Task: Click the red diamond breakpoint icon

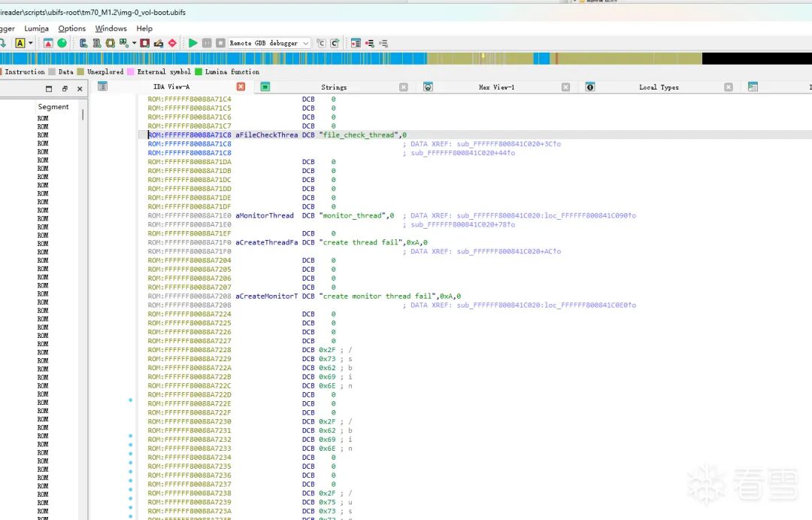Action: click(172, 43)
